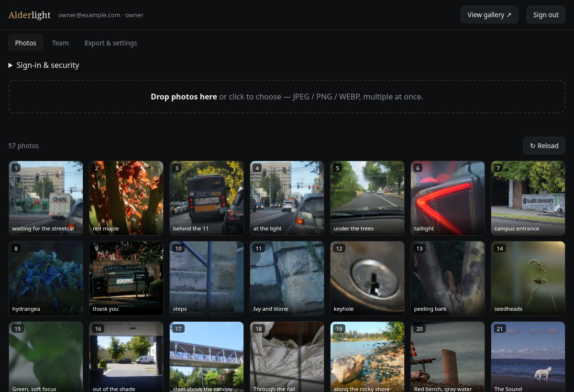The width and height of the screenshot is (574, 392).
Task: Reload the photo list
Action: (x=544, y=146)
